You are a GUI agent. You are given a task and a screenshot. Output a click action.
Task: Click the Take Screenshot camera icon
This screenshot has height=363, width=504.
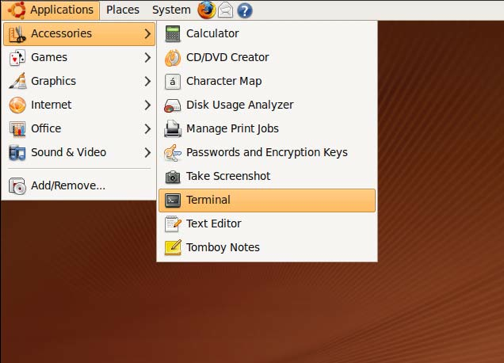point(173,177)
